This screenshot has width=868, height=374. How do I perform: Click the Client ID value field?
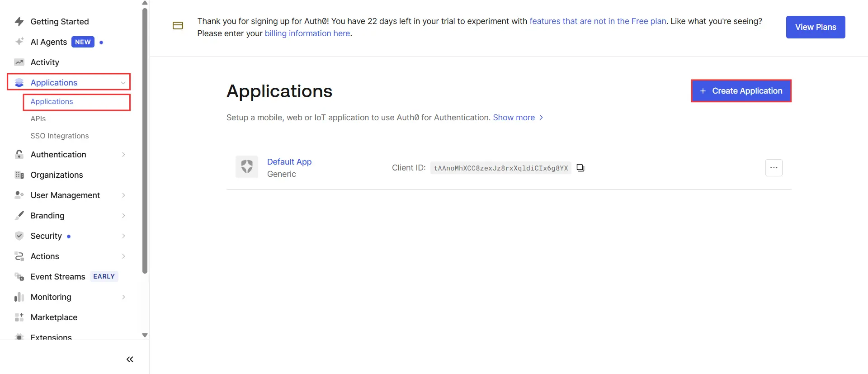coord(501,168)
